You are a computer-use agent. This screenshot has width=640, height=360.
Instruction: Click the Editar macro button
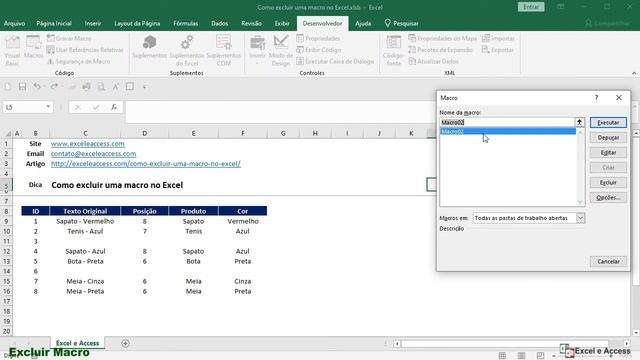(x=608, y=153)
